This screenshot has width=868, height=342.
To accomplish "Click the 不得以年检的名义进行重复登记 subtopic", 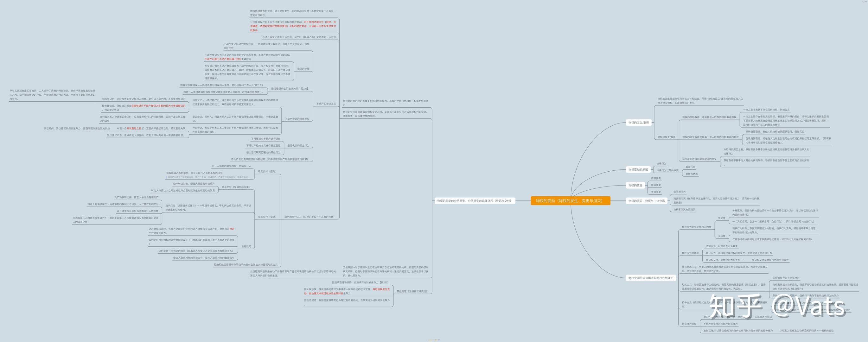I will [x=263, y=146].
